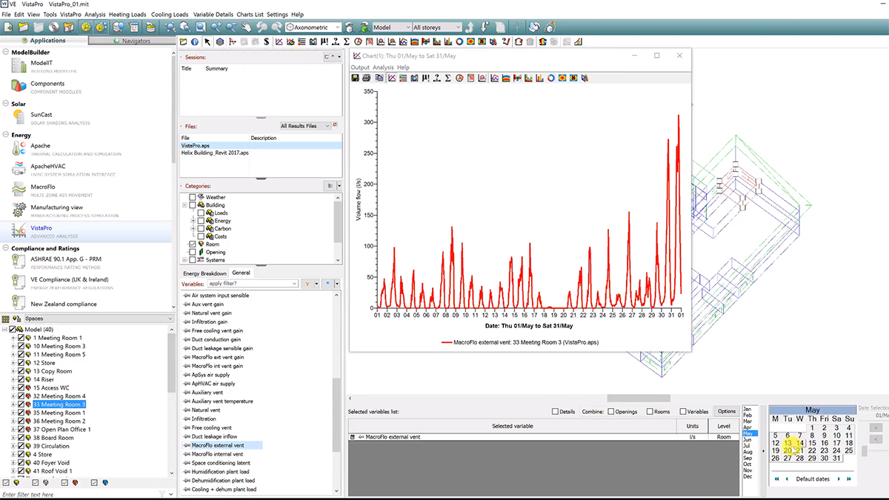889x500 pixels.
Task: Switch to the Energy Breakdown tab
Action: (x=204, y=273)
